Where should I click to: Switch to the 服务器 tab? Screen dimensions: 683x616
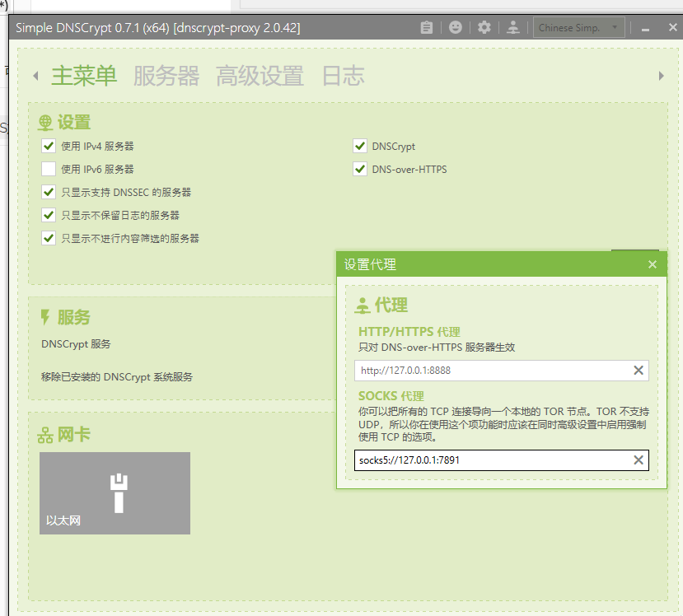(166, 76)
